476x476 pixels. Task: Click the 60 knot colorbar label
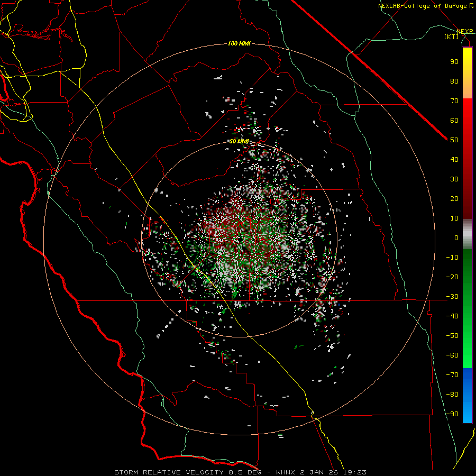pos(454,120)
